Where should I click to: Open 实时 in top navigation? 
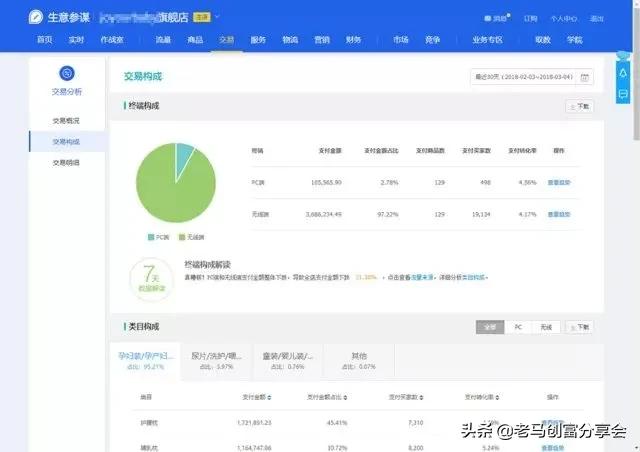point(76,40)
